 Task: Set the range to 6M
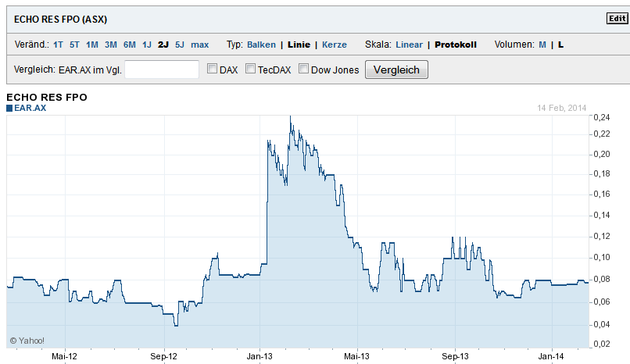click(130, 45)
